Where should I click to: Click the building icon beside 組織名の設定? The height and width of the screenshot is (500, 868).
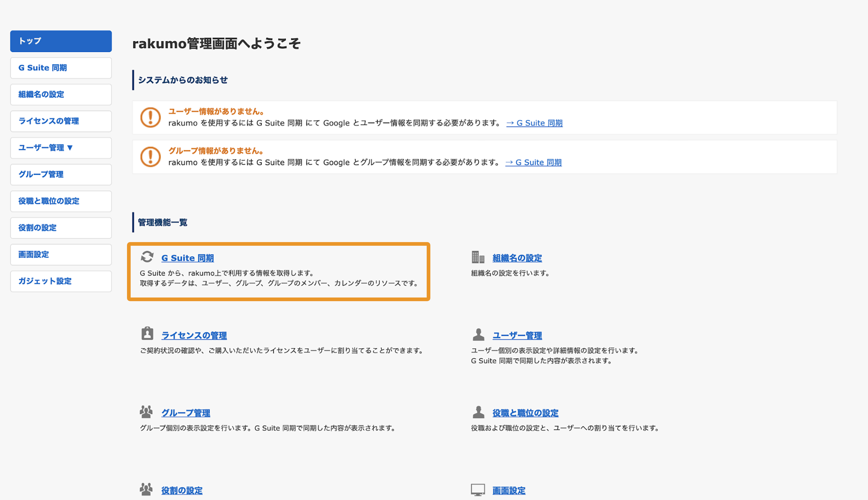click(x=478, y=257)
